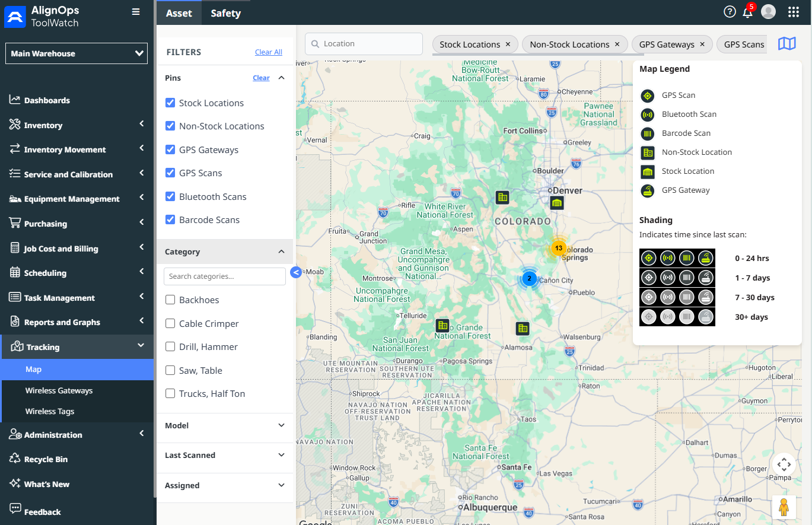Screen dimensions: 812x525
Task: Check the Trucks, Half Ton checkbox
Action: coord(170,393)
